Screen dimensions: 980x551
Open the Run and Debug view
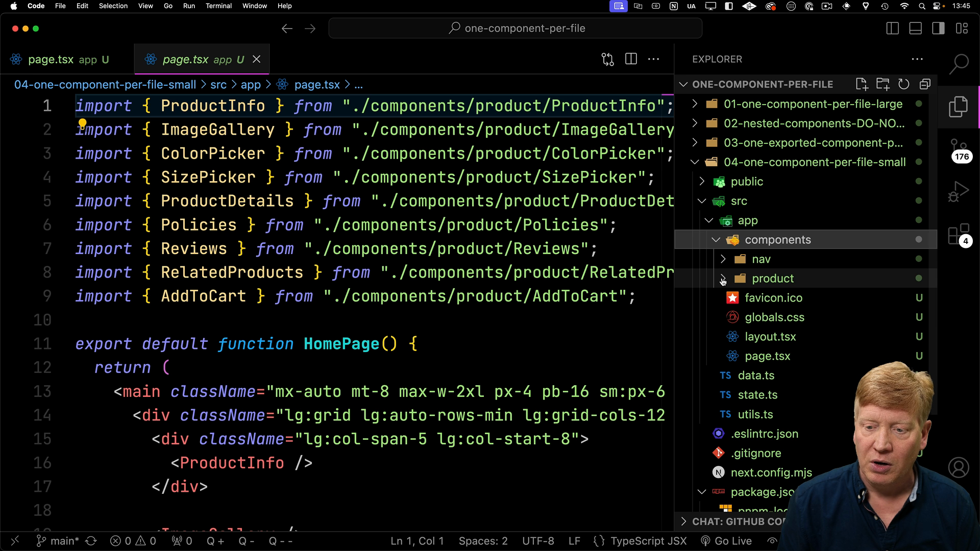(x=959, y=192)
